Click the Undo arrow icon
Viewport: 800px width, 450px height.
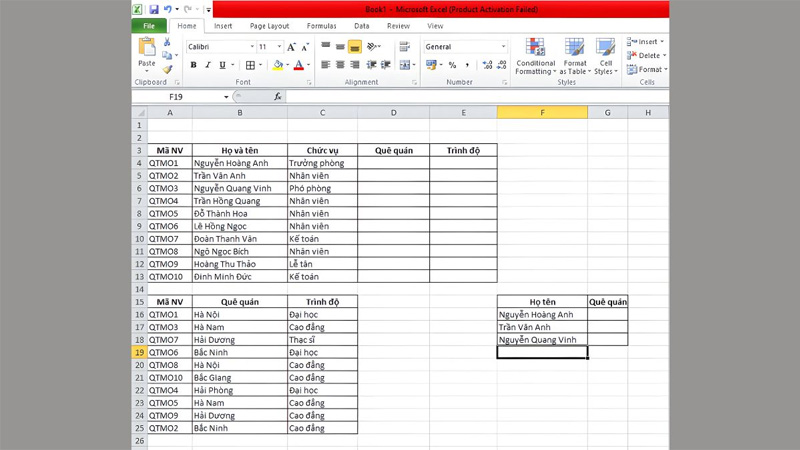(167, 9)
